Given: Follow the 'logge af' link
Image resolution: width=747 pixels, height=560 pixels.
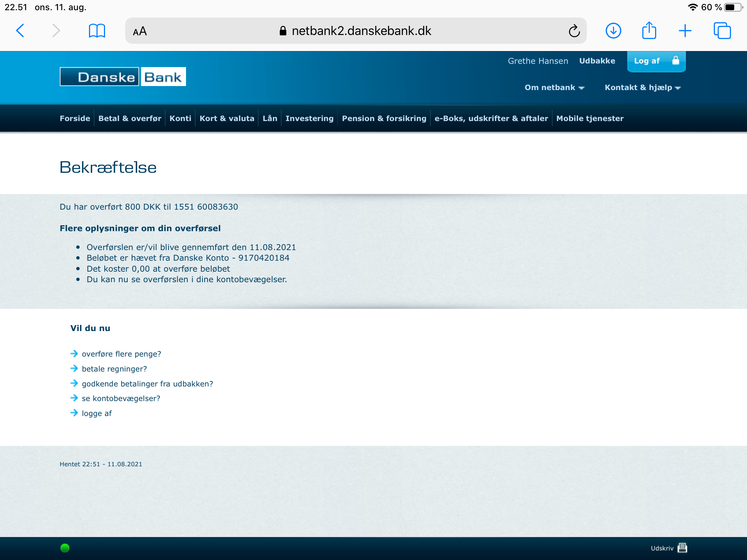Looking at the screenshot, I should click(x=97, y=413).
